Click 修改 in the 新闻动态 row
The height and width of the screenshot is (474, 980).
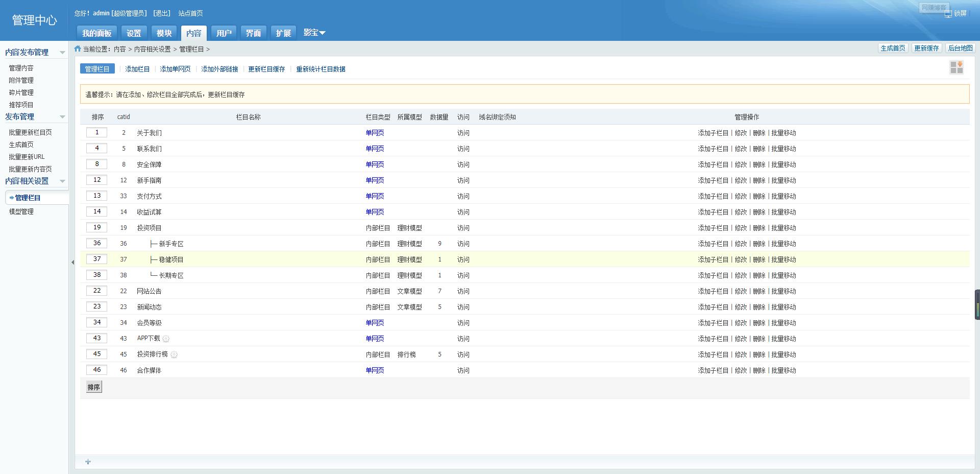click(x=741, y=307)
